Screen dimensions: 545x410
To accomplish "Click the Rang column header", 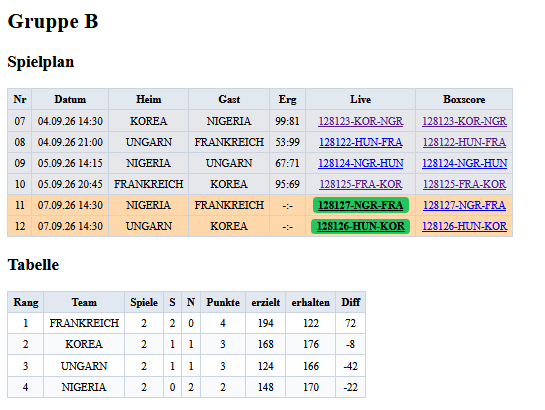I will (26, 302).
